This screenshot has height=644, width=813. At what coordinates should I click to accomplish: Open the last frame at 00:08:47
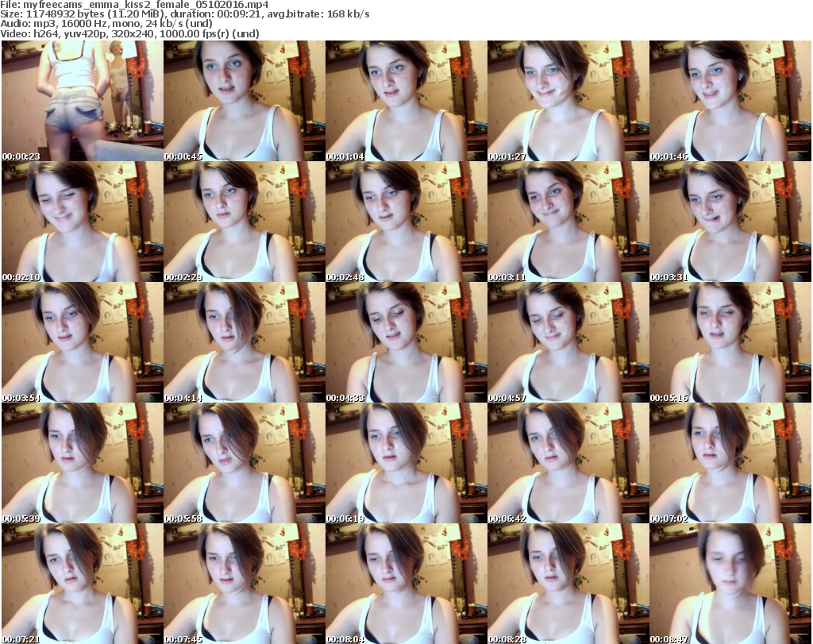[x=730, y=584]
